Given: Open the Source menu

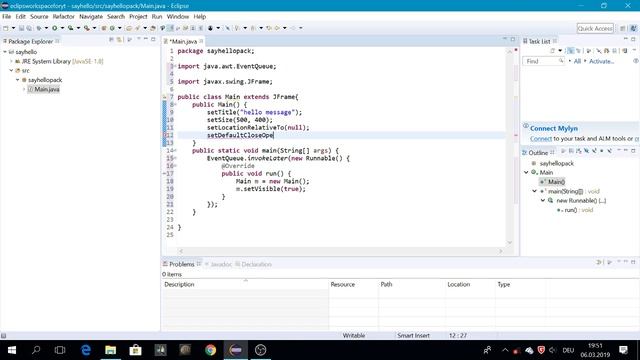Looking at the screenshot, I should click(39, 17).
